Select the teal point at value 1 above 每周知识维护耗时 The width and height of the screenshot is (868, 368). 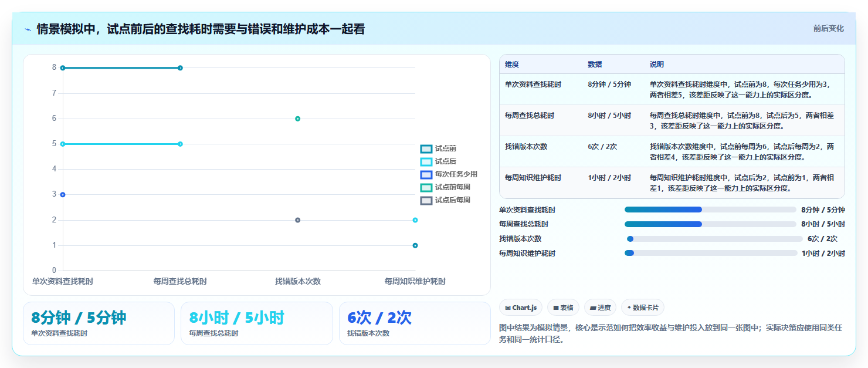pos(415,245)
